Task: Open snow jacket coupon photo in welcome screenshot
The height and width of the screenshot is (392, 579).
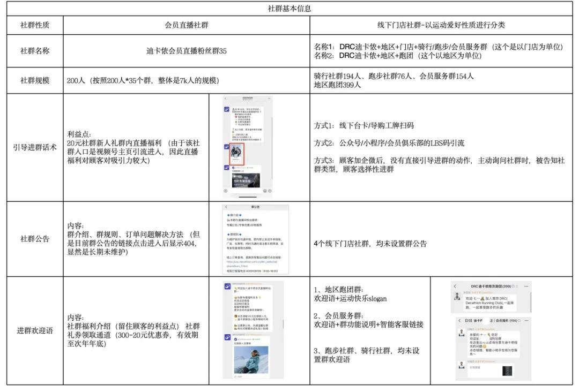Action: (251, 360)
